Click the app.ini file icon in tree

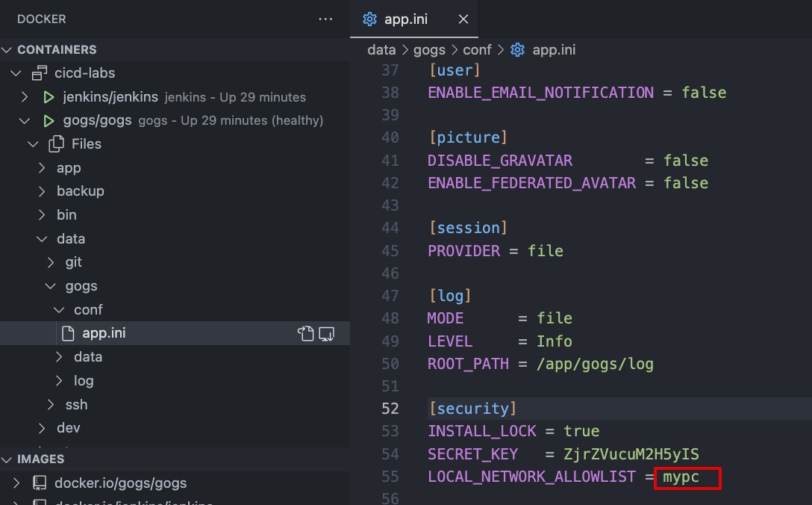point(68,333)
